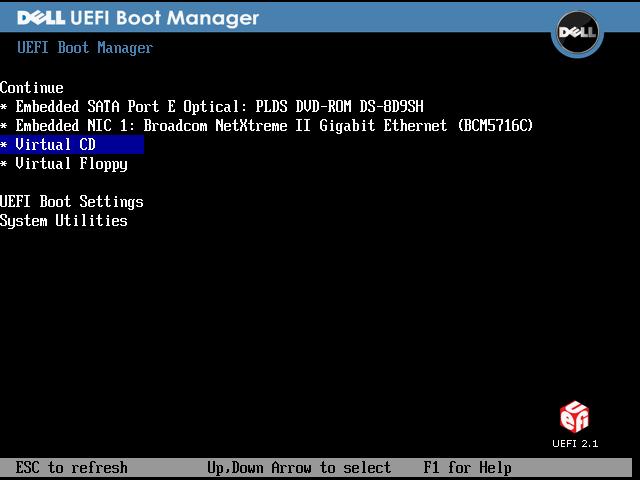Click the ESC to refresh hint
640x480 pixels.
[71, 468]
